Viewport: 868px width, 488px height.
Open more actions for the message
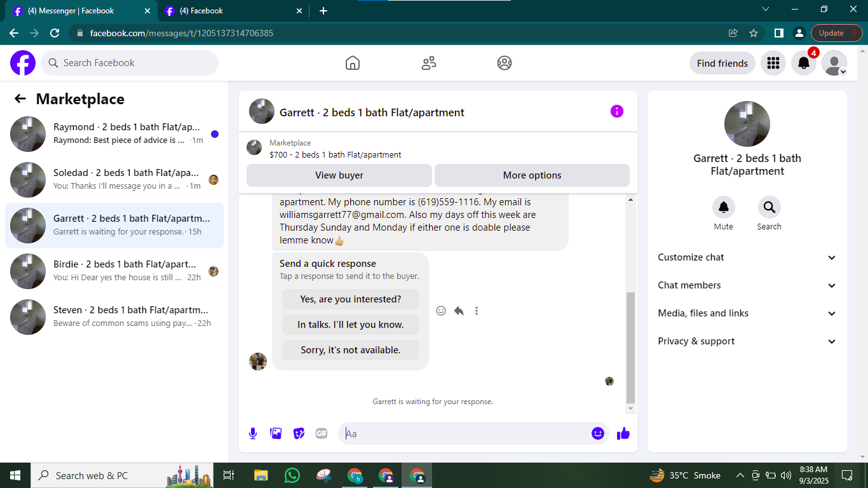(x=477, y=311)
